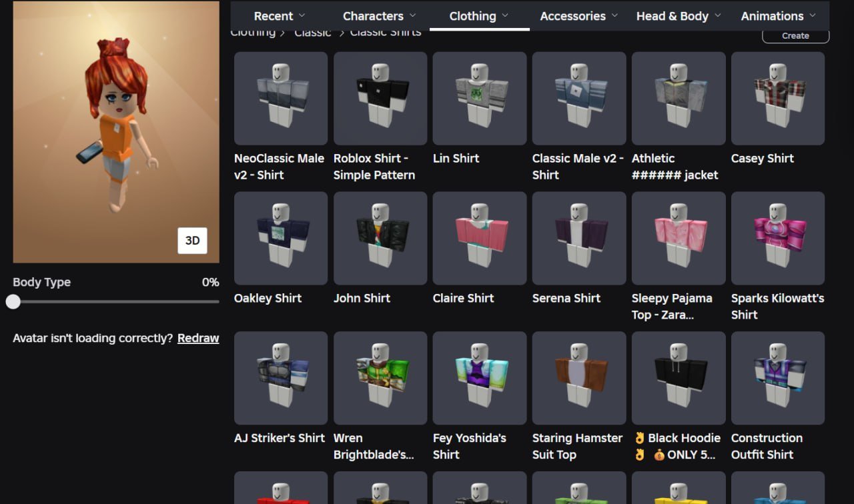854x504 pixels.
Task: Open the Head & Body dropdown
Action: tap(679, 16)
